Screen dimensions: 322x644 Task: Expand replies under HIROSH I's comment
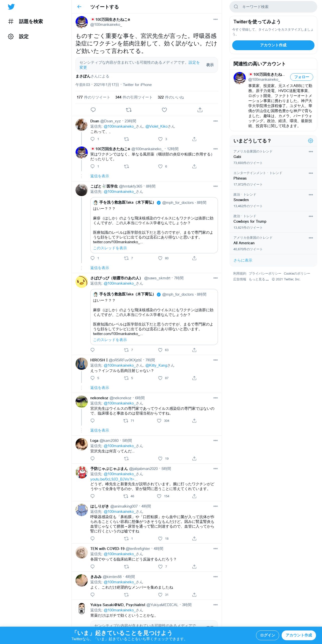[x=100, y=388]
